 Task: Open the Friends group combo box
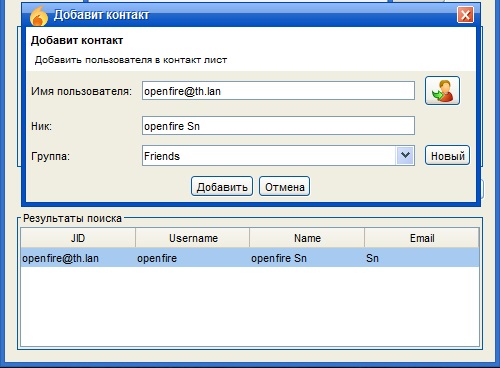pyautogui.click(x=278, y=155)
